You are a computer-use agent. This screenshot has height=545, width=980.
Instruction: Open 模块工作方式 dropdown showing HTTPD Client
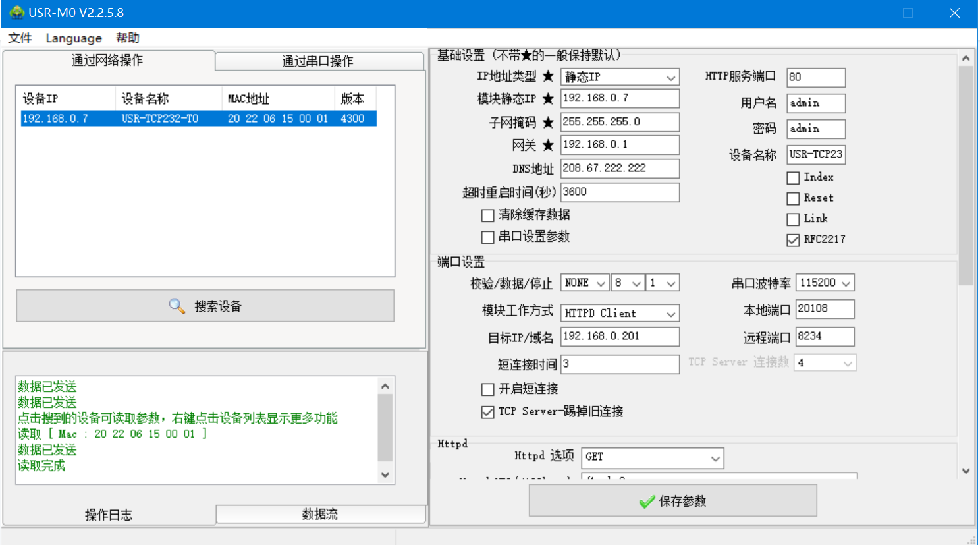(620, 313)
